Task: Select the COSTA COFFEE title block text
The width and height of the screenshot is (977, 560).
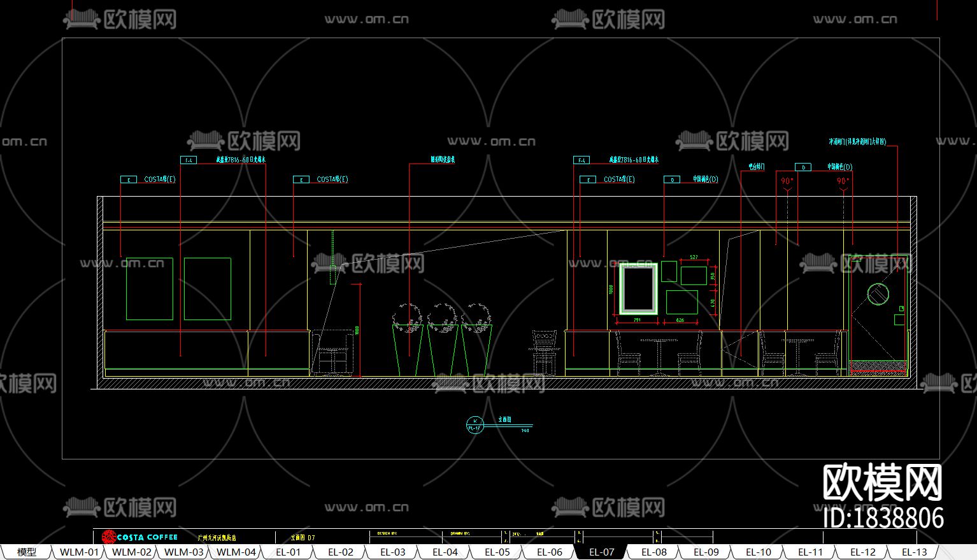Action: 147,537
